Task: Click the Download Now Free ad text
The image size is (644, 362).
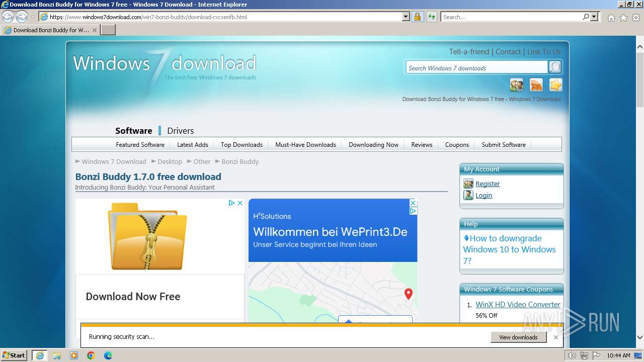Action: (133, 297)
